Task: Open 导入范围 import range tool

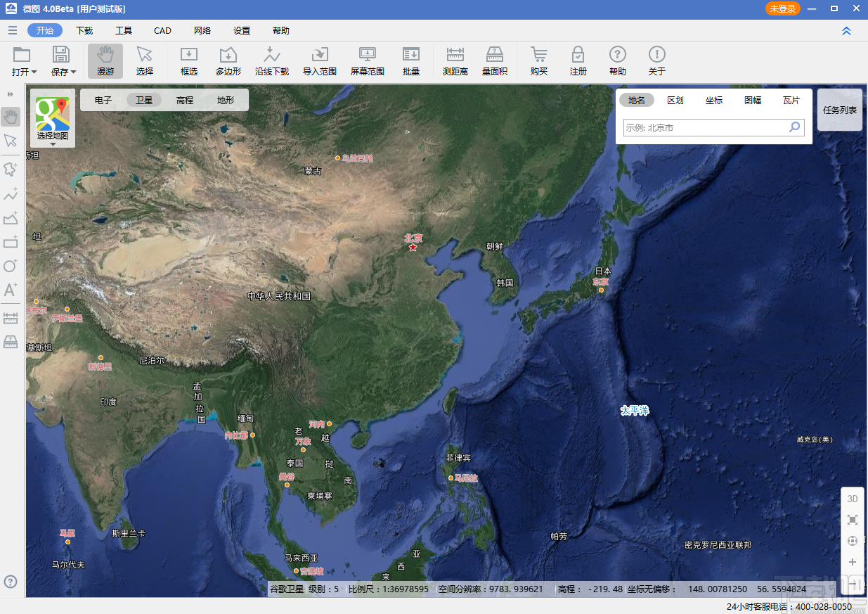Action: click(320, 61)
